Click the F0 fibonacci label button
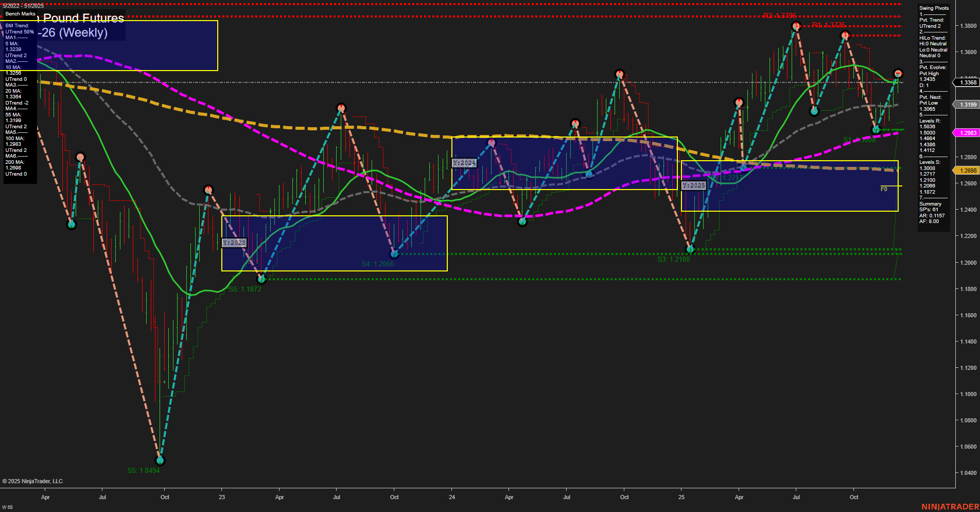Image resolution: width=980 pixels, height=512 pixels. coord(884,189)
